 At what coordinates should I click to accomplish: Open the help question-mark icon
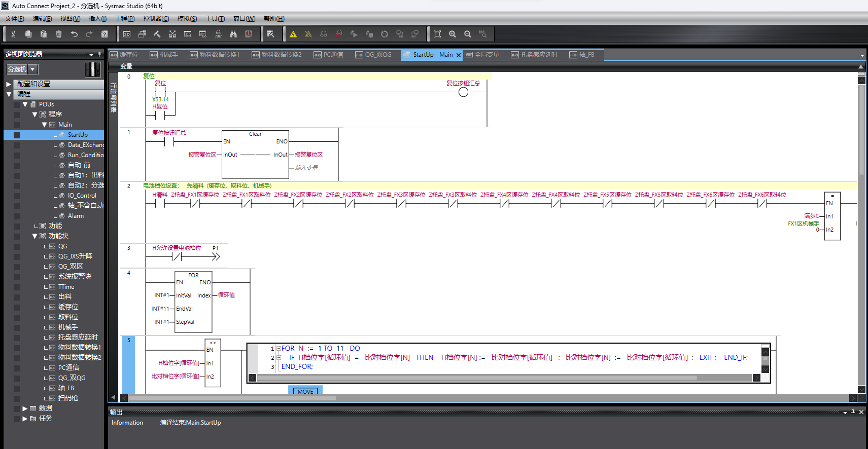coord(105,34)
